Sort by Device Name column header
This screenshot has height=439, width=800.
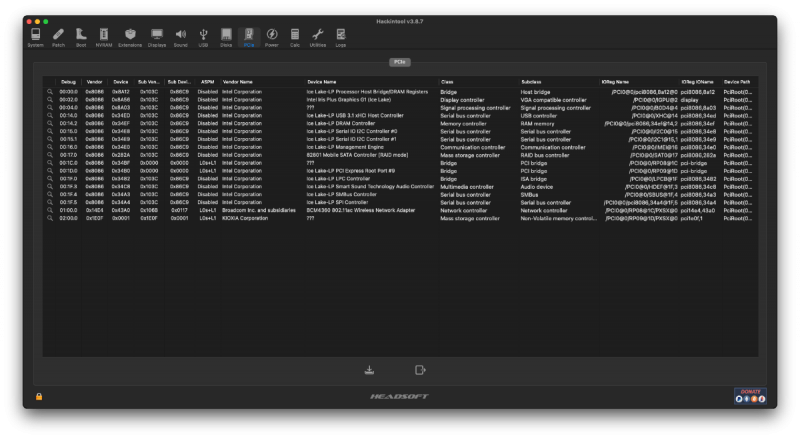[x=371, y=82]
